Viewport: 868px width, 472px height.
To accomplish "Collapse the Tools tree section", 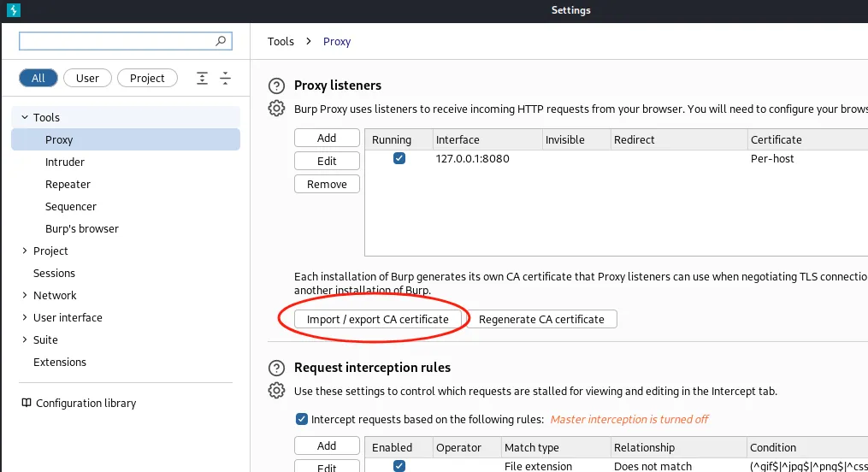I will click(x=23, y=117).
